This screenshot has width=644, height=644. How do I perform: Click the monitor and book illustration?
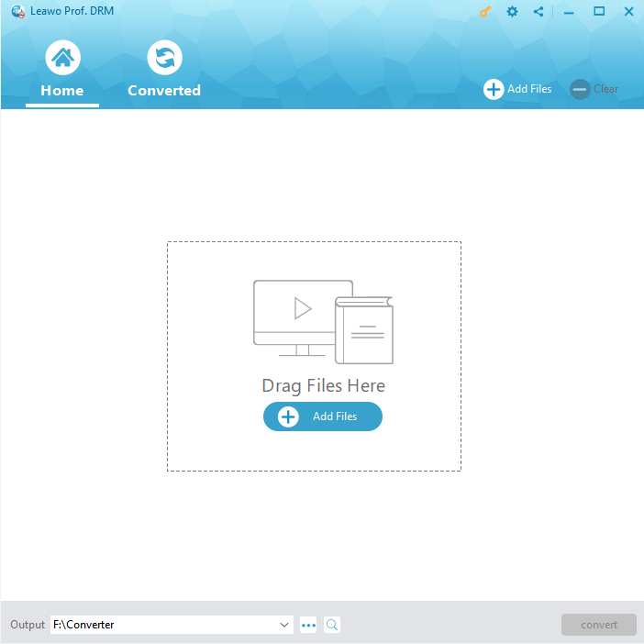point(323,322)
